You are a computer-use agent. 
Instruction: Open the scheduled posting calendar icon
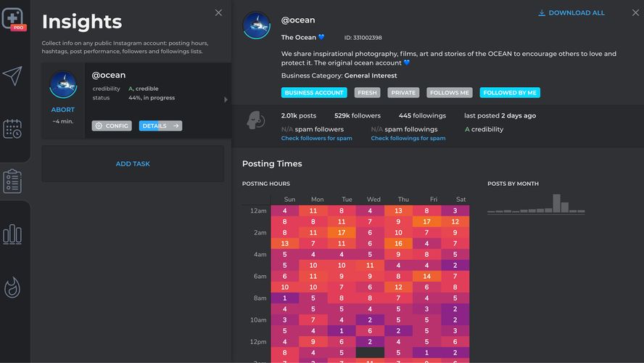tap(12, 129)
